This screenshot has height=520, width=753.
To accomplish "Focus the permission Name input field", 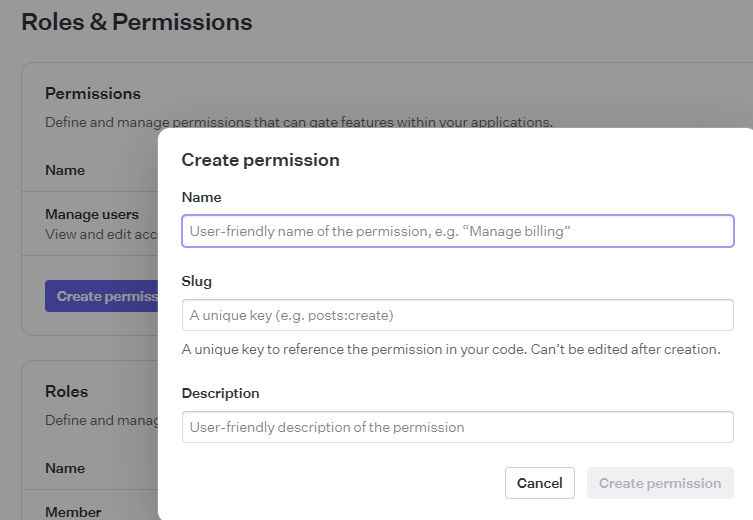I will pos(458,231).
